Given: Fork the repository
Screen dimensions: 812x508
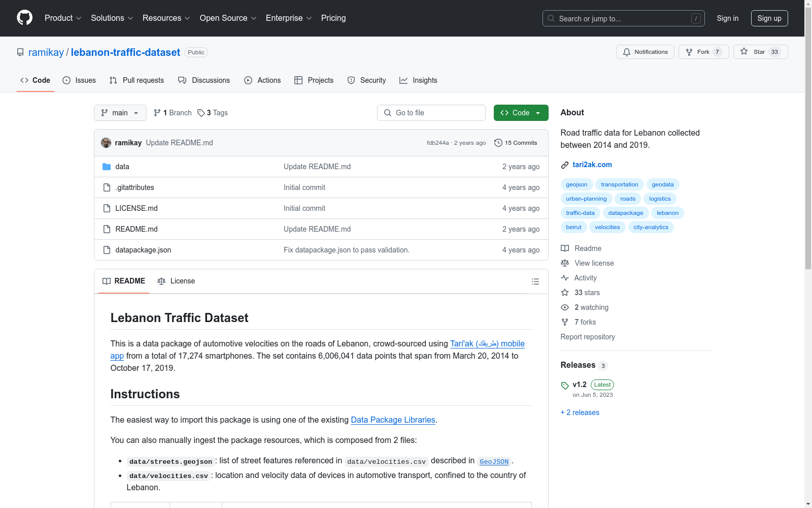Looking at the screenshot, I should point(703,52).
